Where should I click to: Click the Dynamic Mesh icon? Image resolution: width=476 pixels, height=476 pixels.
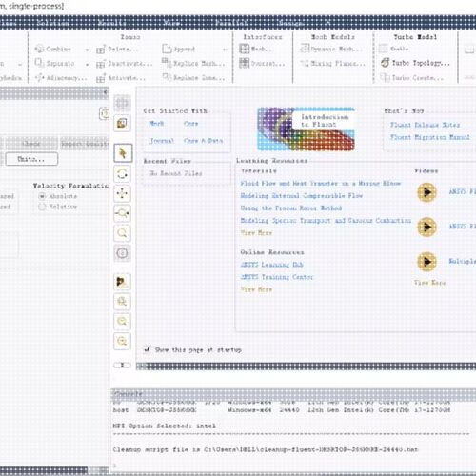click(x=305, y=49)
